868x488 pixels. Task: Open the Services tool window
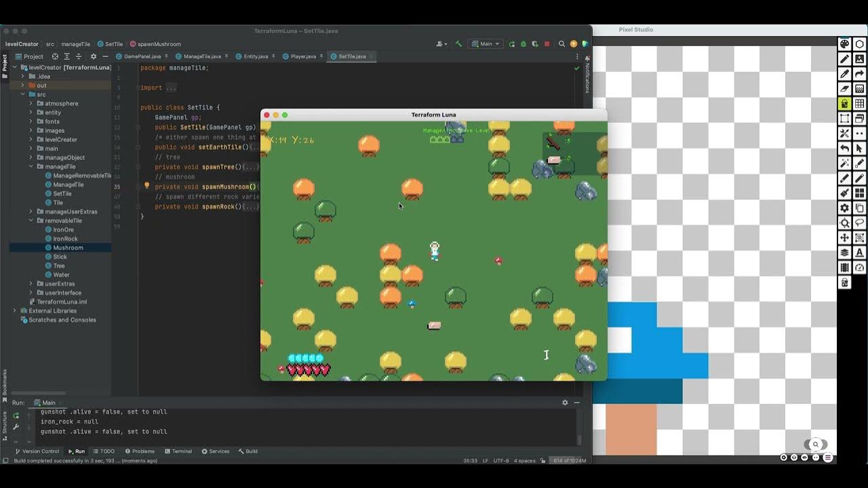[x=216, y=451]
